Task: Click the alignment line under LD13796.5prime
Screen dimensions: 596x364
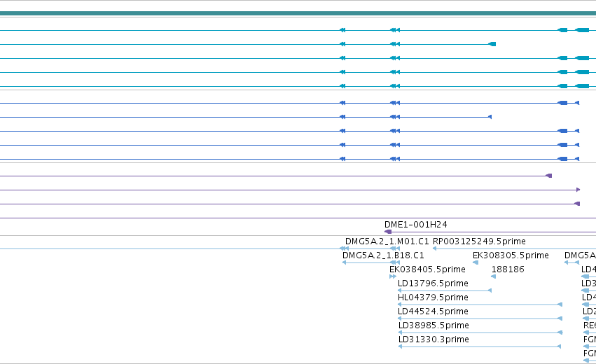Action: point(444,290)
